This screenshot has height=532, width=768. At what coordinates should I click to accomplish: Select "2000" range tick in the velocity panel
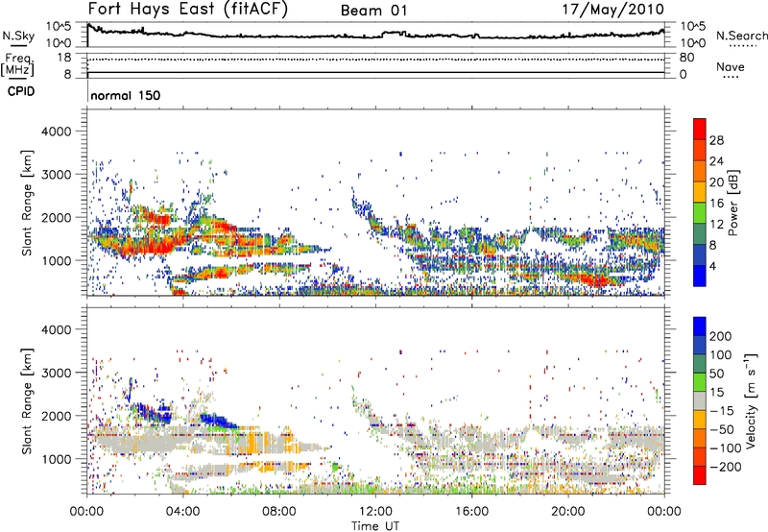[x=57, y=416]
